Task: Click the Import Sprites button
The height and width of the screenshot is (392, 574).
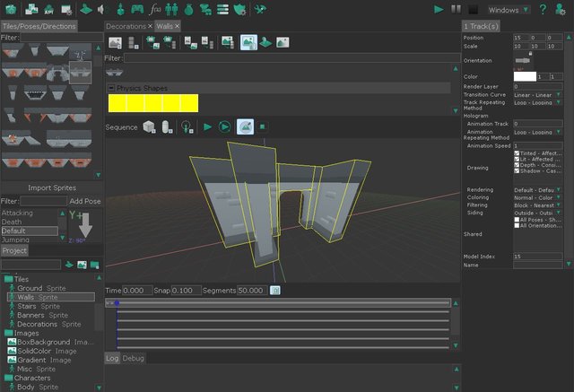Action: pyautogui.click(x=52, y=187)
